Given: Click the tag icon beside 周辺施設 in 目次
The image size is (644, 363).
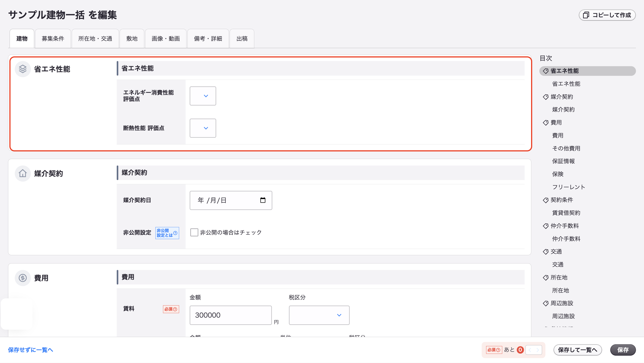Looking at the screenshot, I should [x=546, y=303].
